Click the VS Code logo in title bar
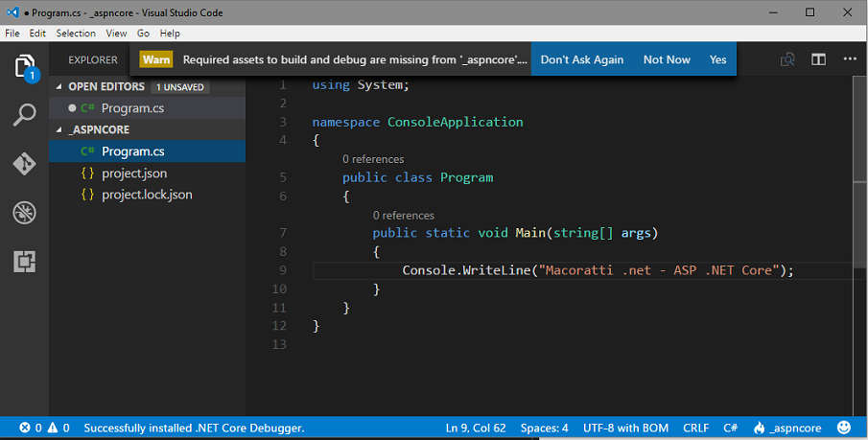Screen dimensions: 868x440 tap(12, 12)
